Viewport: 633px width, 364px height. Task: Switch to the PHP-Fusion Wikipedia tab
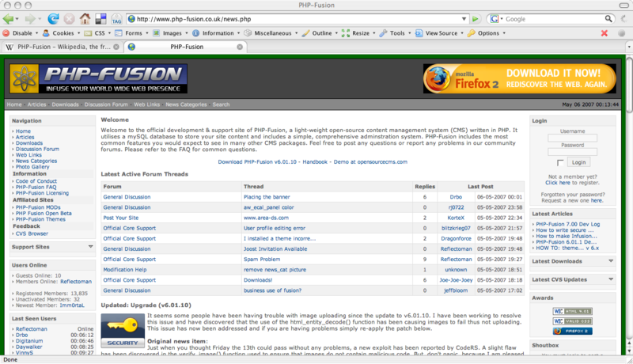tap(62, 47)
